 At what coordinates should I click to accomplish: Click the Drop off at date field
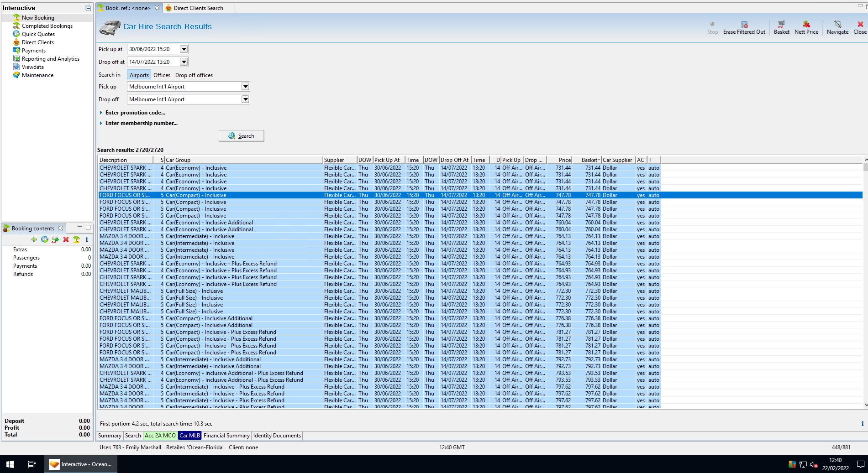[153, 62]
